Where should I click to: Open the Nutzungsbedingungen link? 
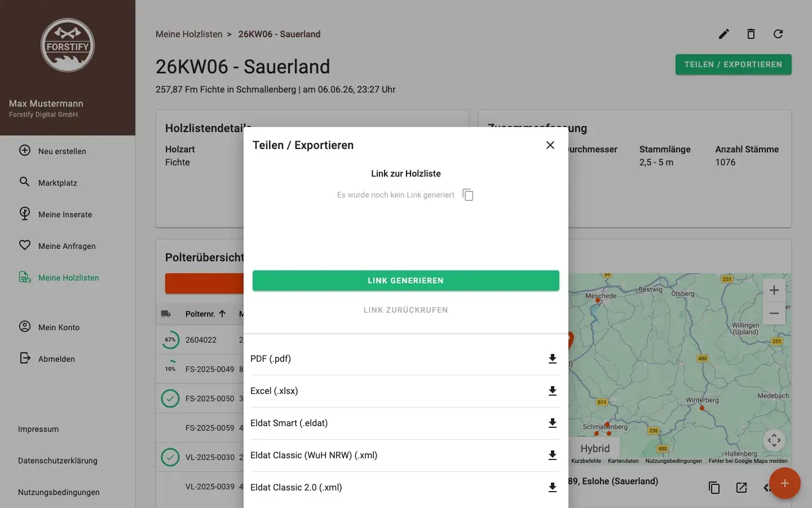click(x=59, y=492)
